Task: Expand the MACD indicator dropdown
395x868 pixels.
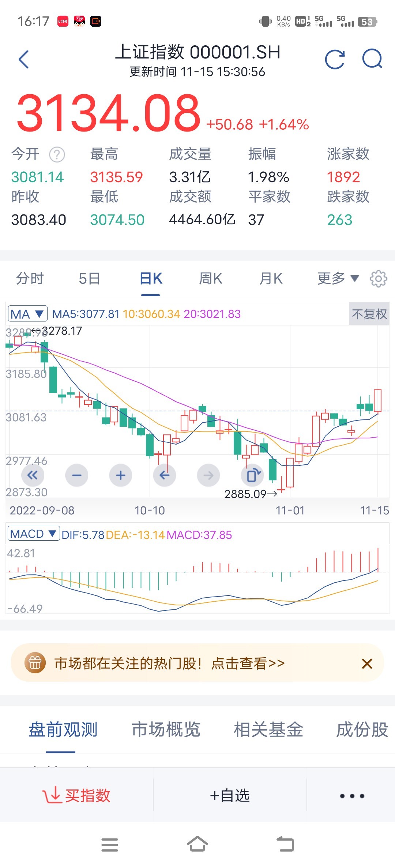Action: pyautogui.click(x=33, y=534)
